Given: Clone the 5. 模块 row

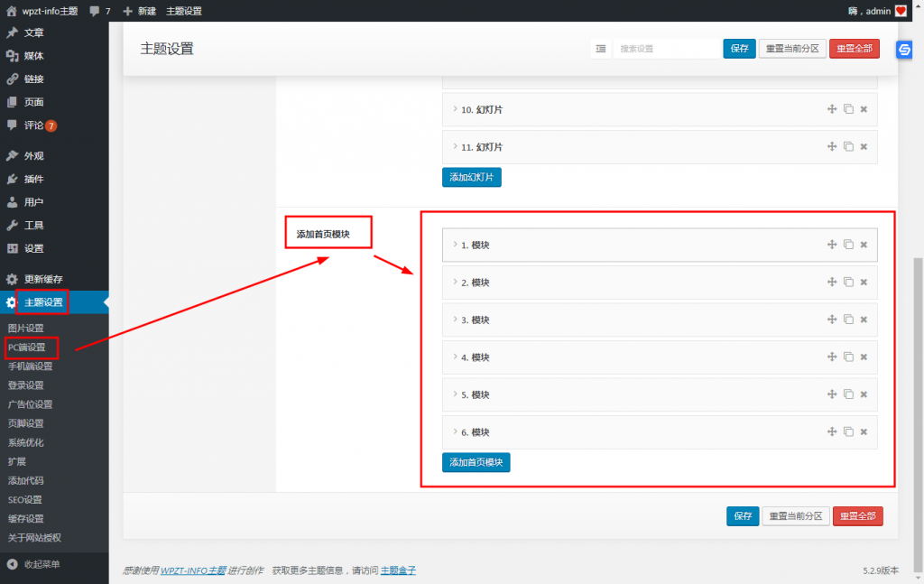Looking at the screenshot, I should (x=848, y=394).
